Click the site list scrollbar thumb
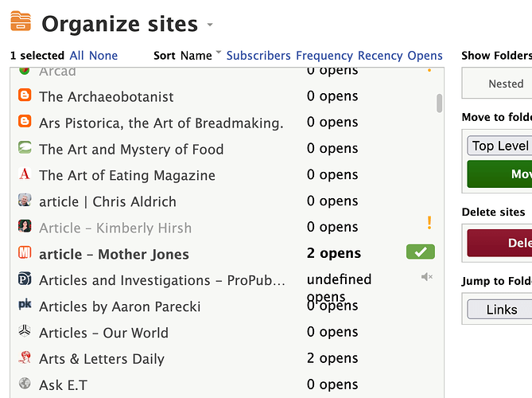Viewport: 532px width, 398px height. coord(440,103)
